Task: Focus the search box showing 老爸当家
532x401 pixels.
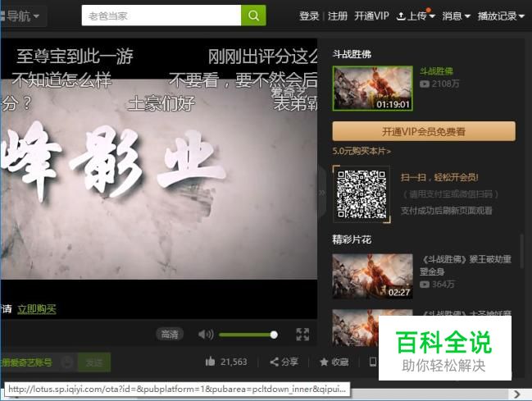Action: 161,16
